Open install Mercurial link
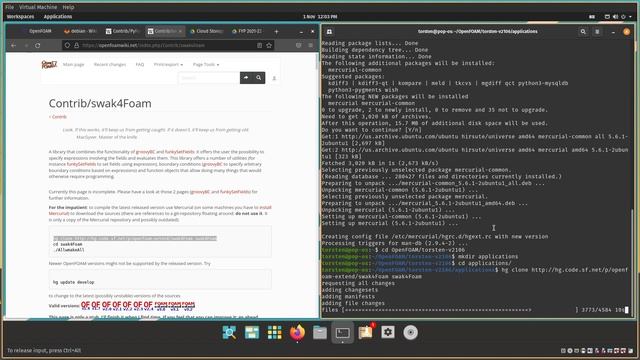 (160, 210)
